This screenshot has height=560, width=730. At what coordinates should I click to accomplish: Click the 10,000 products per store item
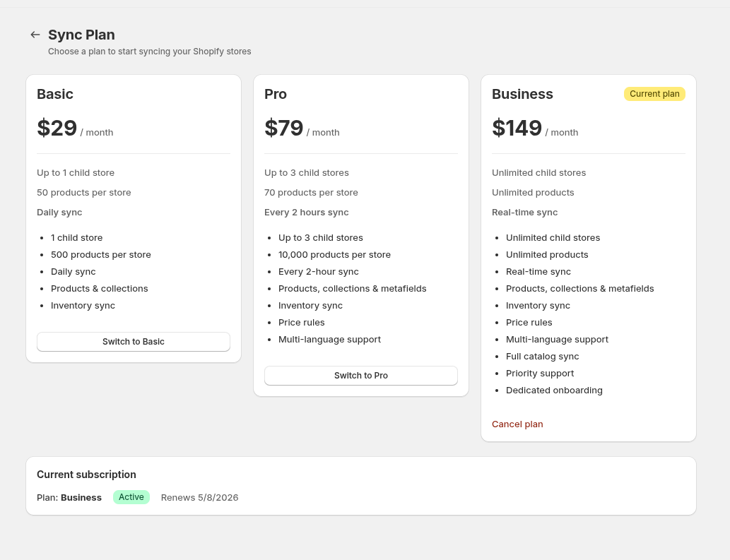point(334,255)
